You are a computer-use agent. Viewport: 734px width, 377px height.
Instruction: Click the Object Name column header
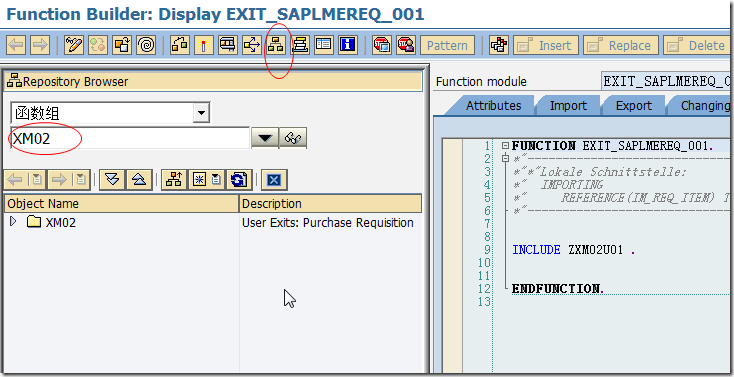[x=122, y=204]
